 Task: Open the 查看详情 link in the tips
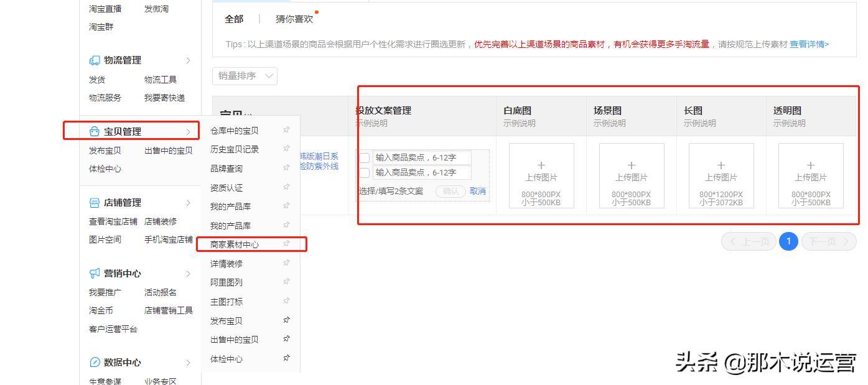[x=809, y=44]
